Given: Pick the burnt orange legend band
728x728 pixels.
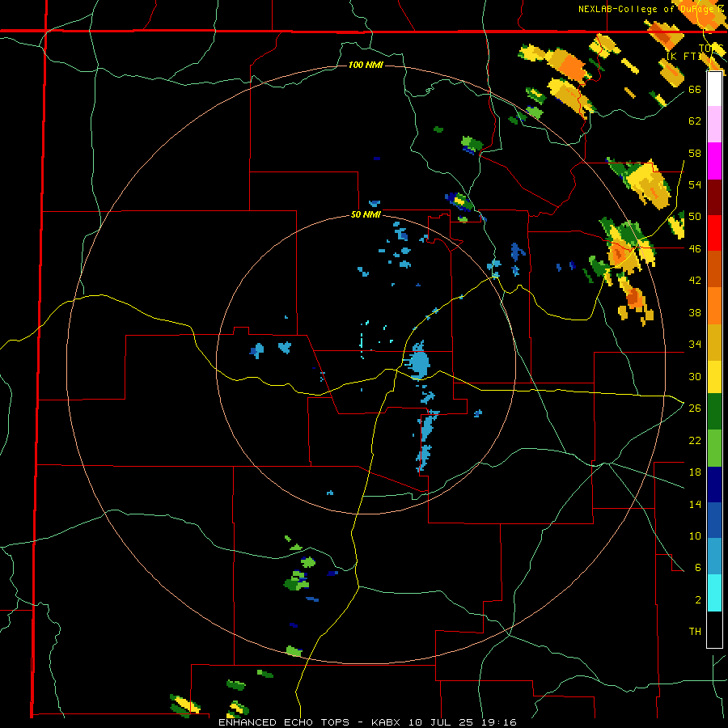Looking at the screenshot, I should [x=714, y=269].
